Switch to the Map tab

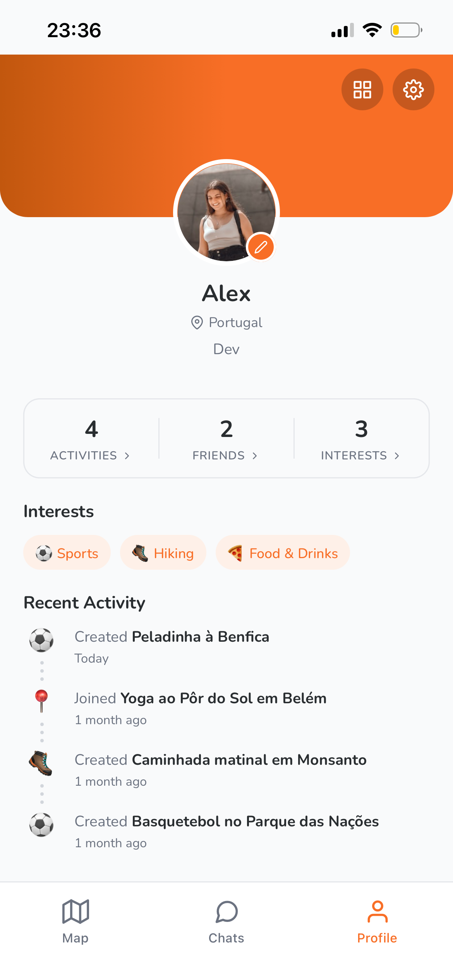pos(75,922)
